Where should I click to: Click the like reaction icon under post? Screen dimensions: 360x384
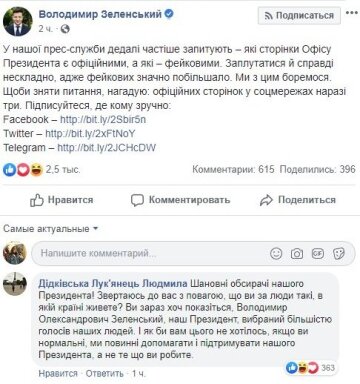[x=9, y=170]
